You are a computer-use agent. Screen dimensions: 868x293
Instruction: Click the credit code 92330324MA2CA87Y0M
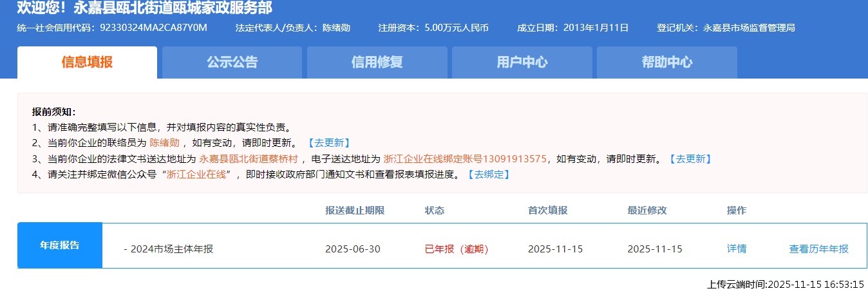click(x=154, y=28)
